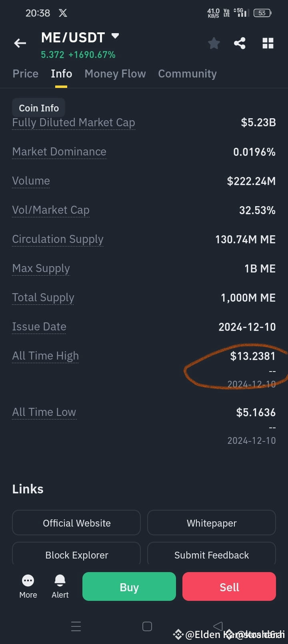The height and width of the screenshot is (644, 288).
Task: Open the Whitepaper link
Action: click(212, 523)
